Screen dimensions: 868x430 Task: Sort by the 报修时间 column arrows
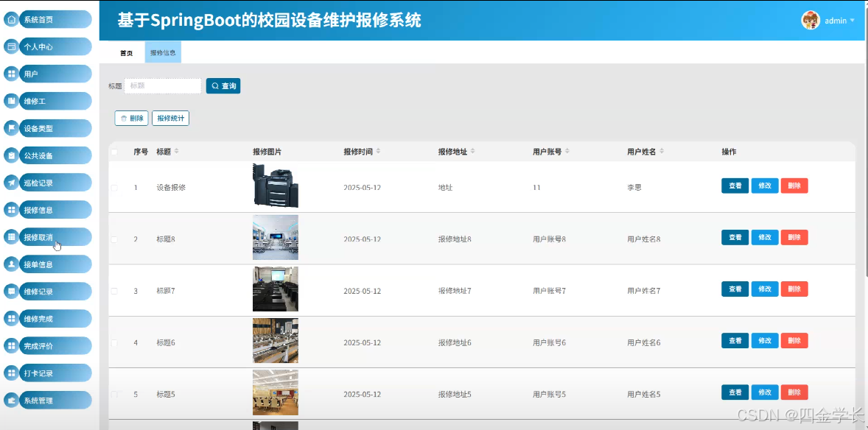click(378, 151)
